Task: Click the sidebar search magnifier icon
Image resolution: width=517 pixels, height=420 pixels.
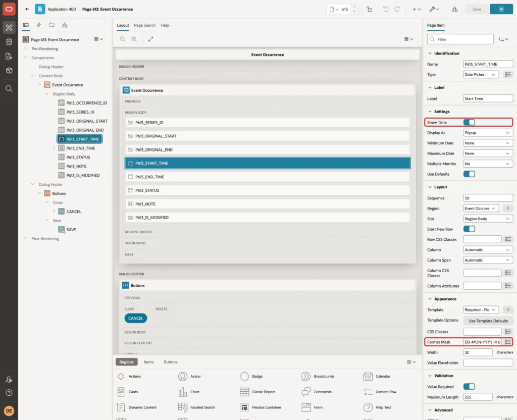Action: click(x=9, y=89)
